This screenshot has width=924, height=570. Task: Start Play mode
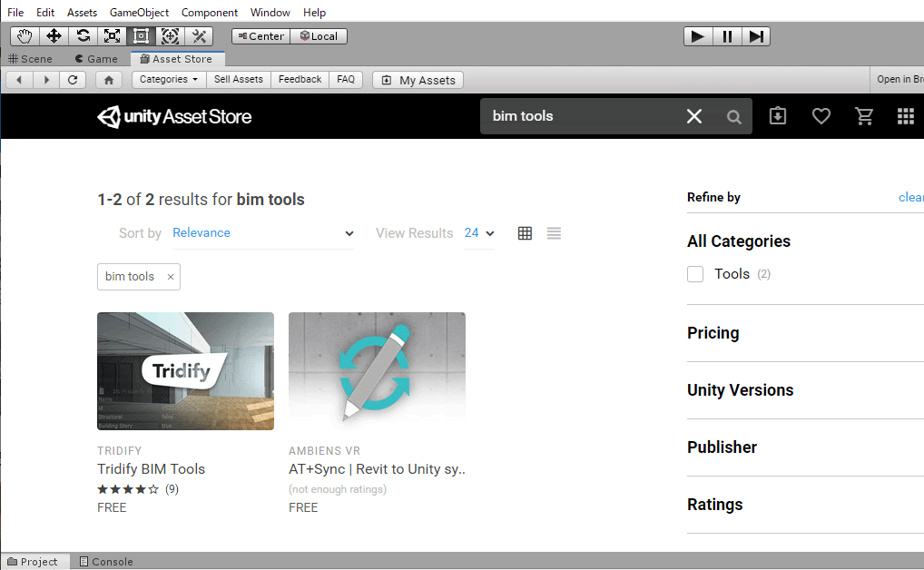click(x=698, y=36)
